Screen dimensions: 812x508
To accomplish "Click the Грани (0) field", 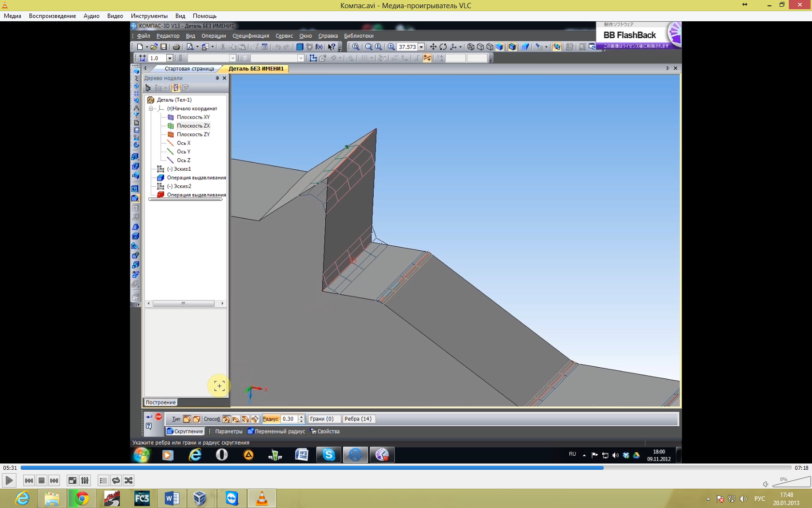I will point(324,419).
